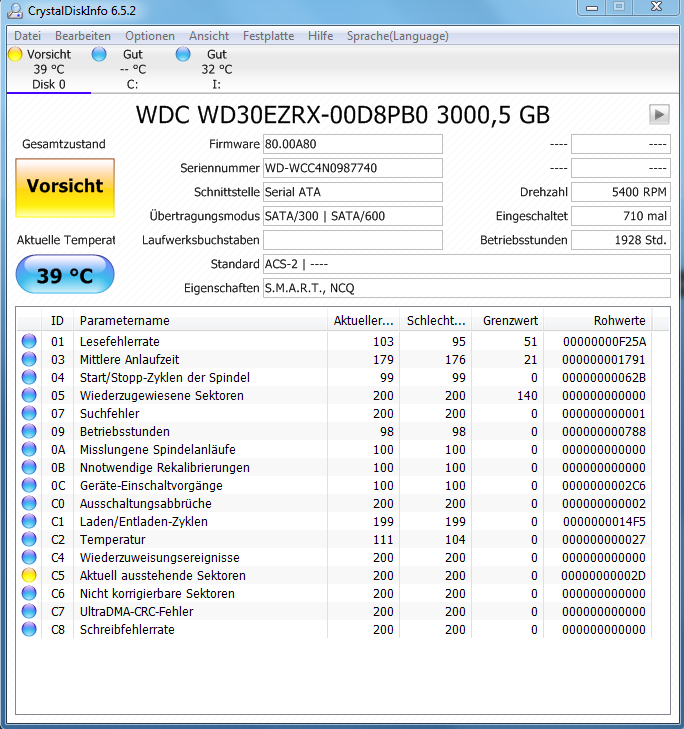Open the Datei menu

click(27, 36)
